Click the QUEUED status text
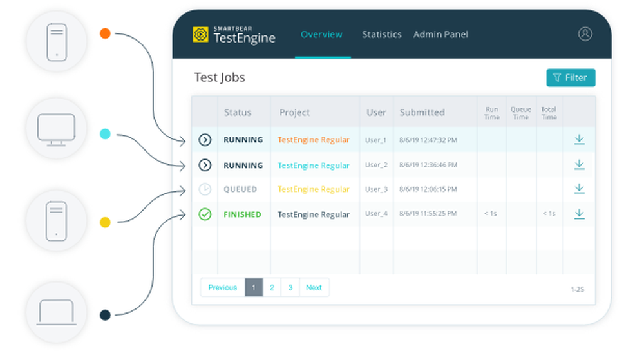The image size is (644, 351). 240,189
